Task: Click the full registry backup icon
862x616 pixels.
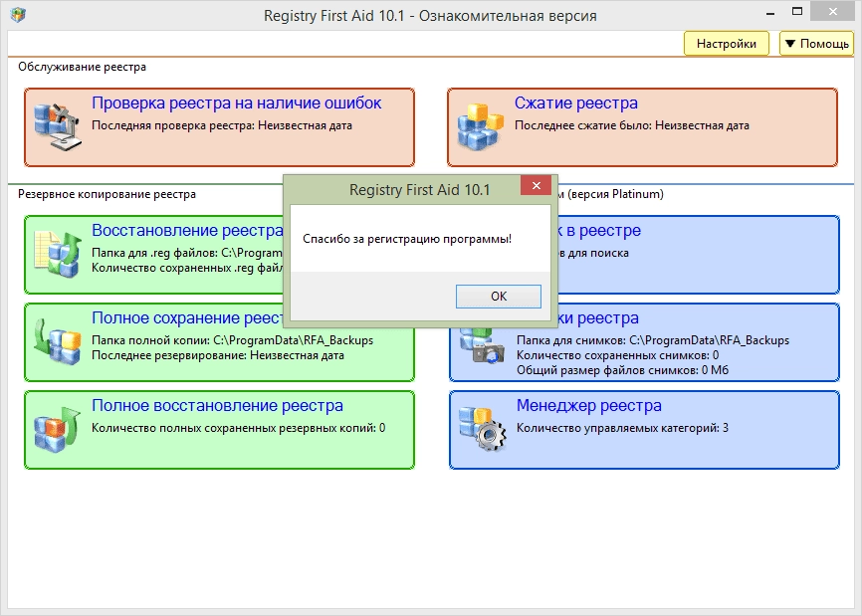Action: 57,341
